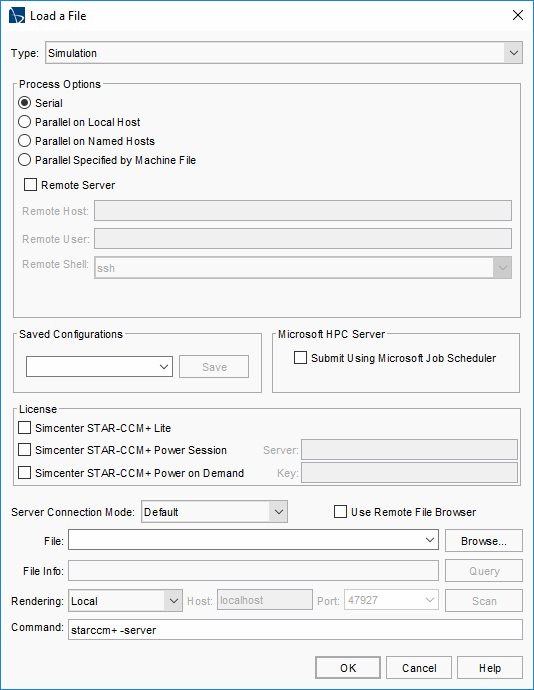534x690 pixels.
Task: Enable the Remote Server checkbox
Action: pyautogui.click(x=30, y=185)
